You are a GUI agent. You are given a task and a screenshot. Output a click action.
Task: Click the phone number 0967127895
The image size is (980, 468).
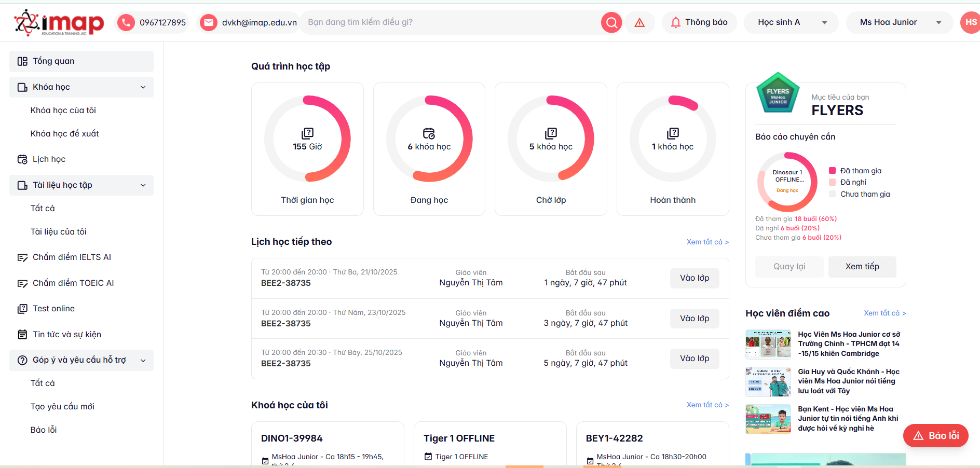coord(152,22)
